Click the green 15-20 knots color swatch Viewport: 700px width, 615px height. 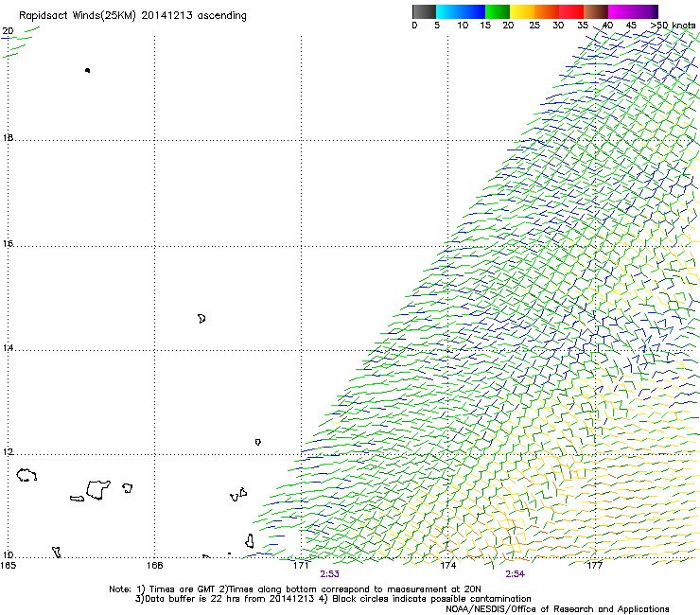498,11
